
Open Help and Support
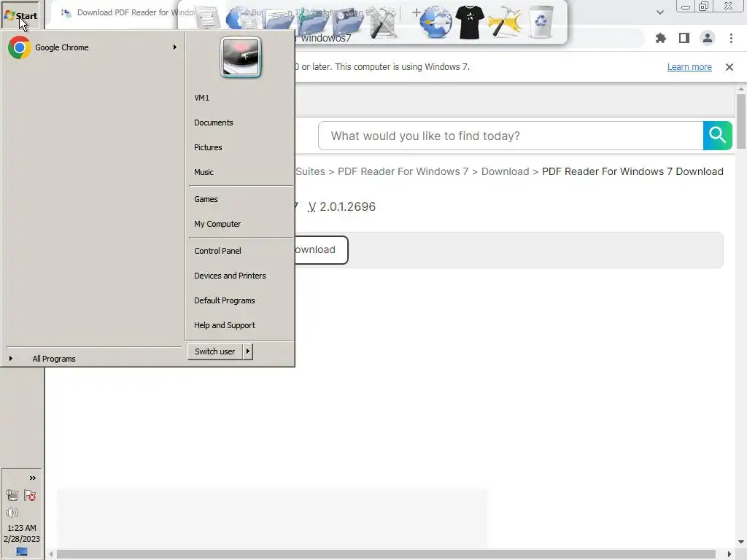[225, 325]
